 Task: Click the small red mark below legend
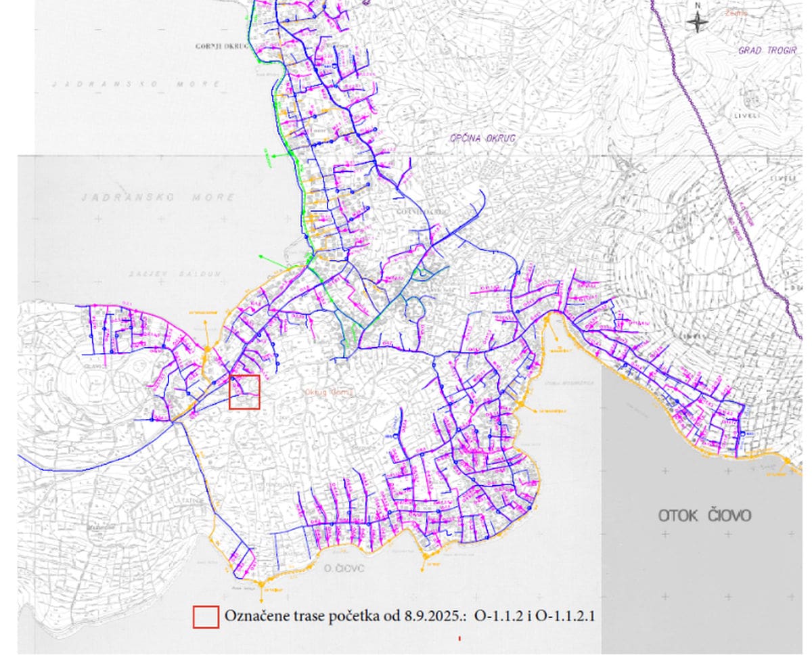pos(459,638)
